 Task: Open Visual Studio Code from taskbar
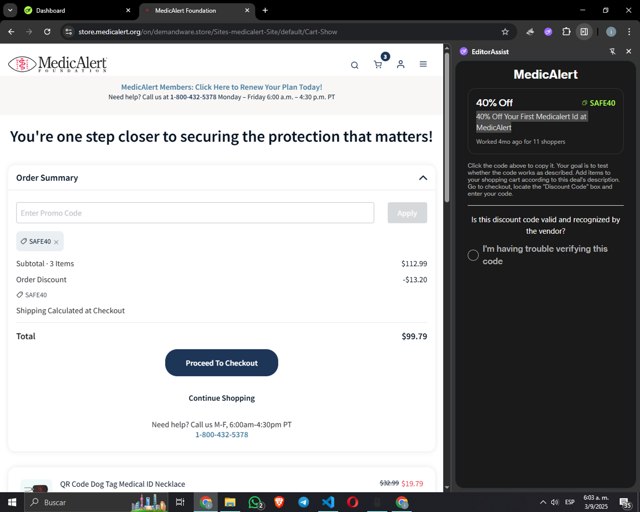click(328, 502)
